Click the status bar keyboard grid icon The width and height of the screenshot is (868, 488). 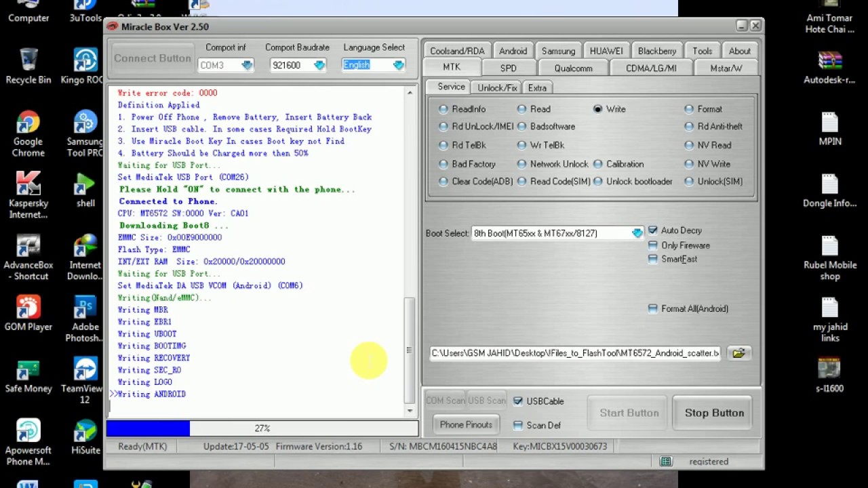click(666, 462)
